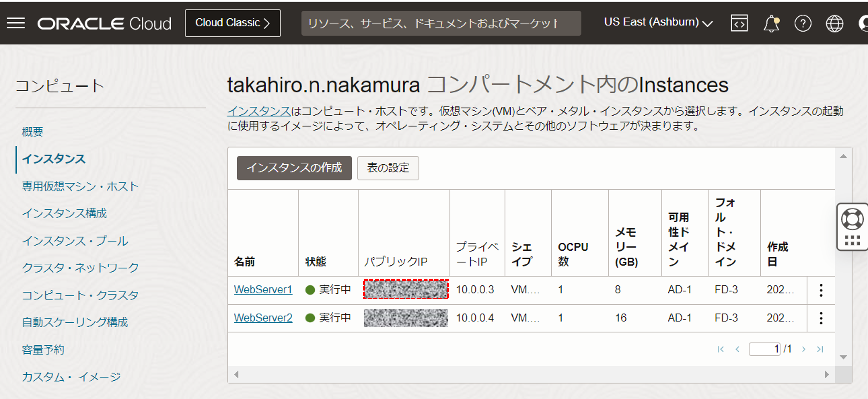Select 自動スケーリング構成 in the sidebar
This screenshot has width=868, height=399.
75,322
